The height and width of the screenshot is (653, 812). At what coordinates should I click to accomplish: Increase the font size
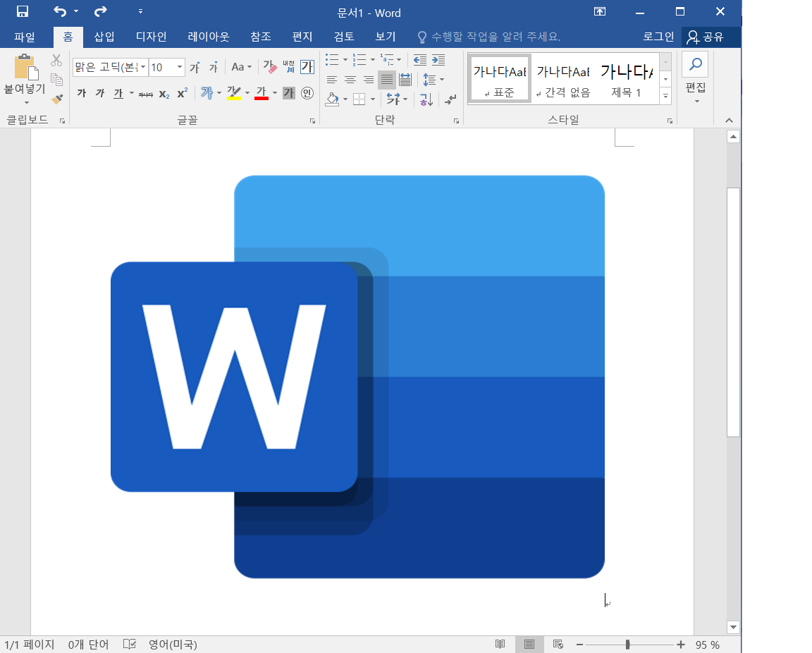pos(195,67)
